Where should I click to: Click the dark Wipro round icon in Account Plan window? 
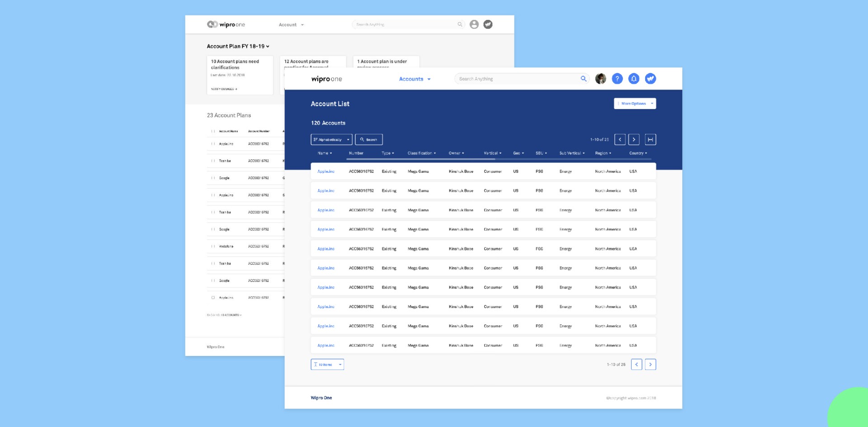488,24
